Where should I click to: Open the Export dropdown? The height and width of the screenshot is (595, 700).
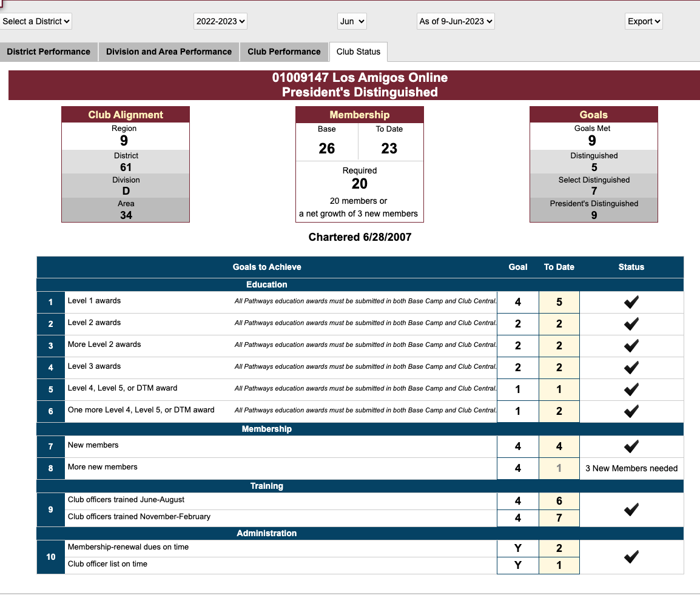click(x=644, y=21)
